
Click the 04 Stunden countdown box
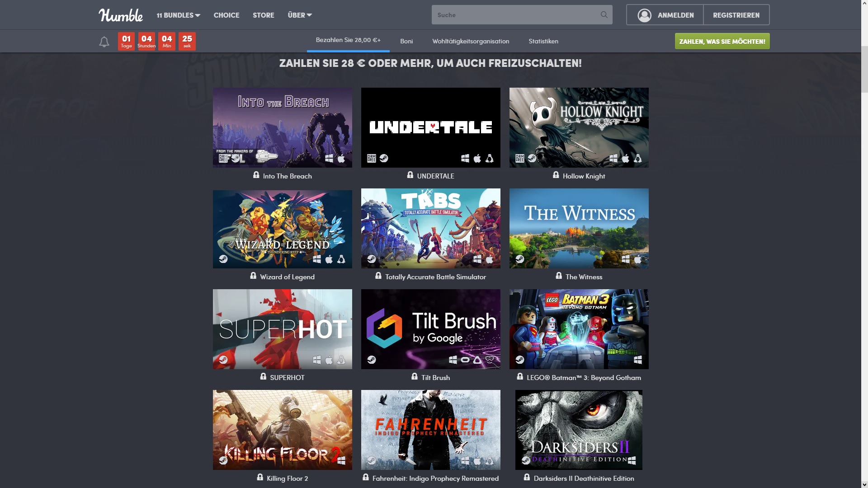pos(146,41)
